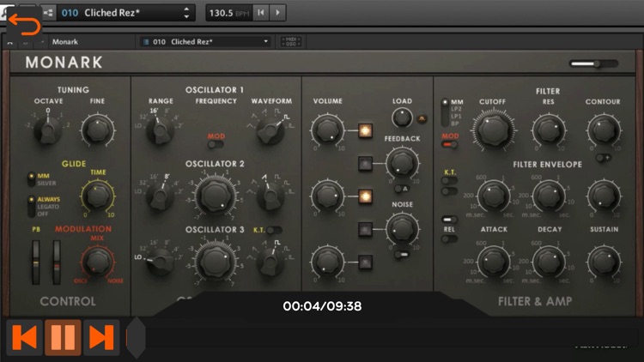Click the Amp Envelope Attack knob

point(493,262)
